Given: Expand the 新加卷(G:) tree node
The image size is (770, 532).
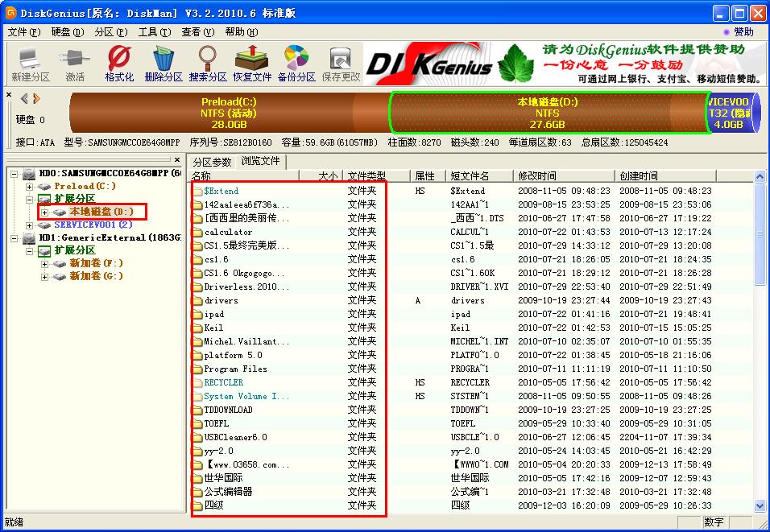Looking at the screenshot, I should 44,276.
